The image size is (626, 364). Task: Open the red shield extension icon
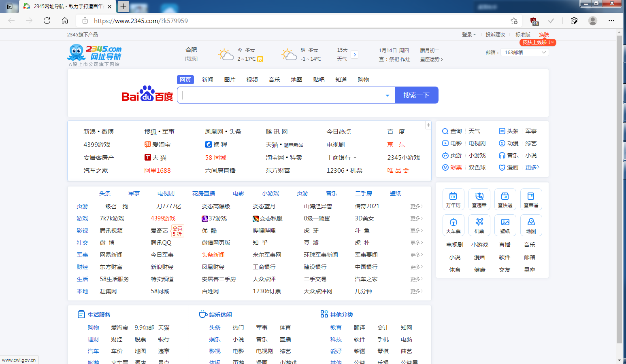click(x=534, y=21)
